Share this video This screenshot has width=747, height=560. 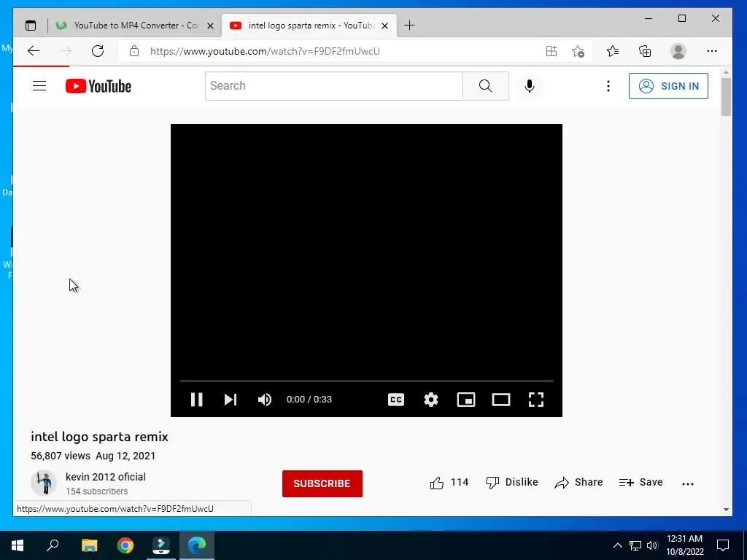point(578,483)
